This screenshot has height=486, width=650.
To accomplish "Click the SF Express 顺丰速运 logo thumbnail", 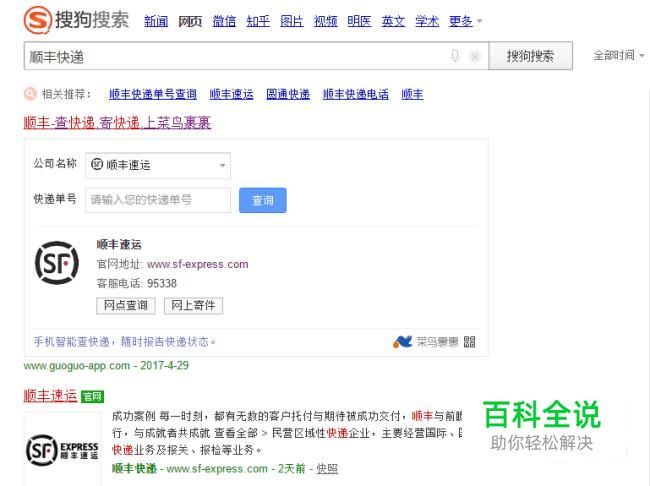I will pos(62,450).
